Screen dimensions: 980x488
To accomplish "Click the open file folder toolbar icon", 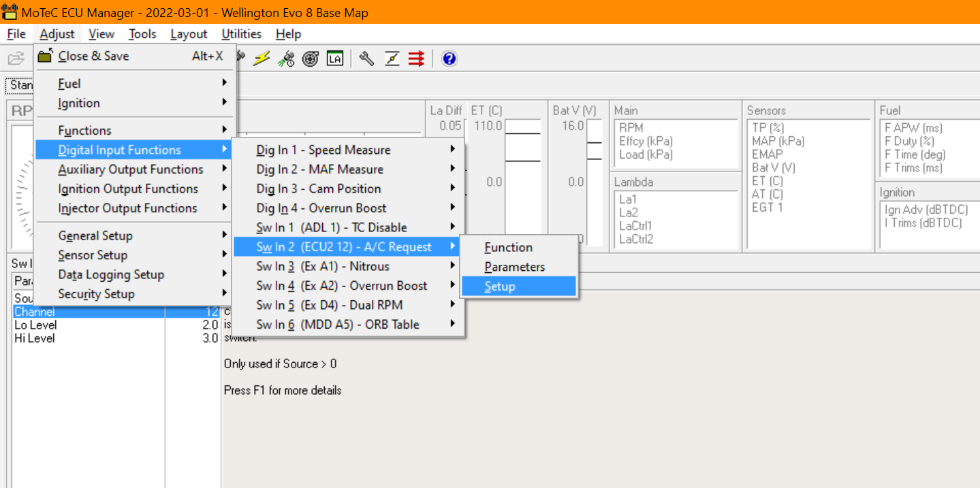I will 16,59.
